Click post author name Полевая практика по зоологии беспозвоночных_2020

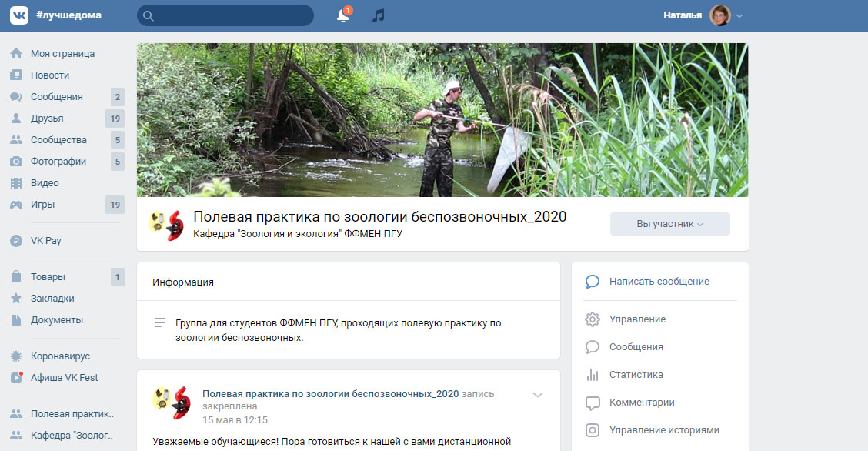[330, 394]
